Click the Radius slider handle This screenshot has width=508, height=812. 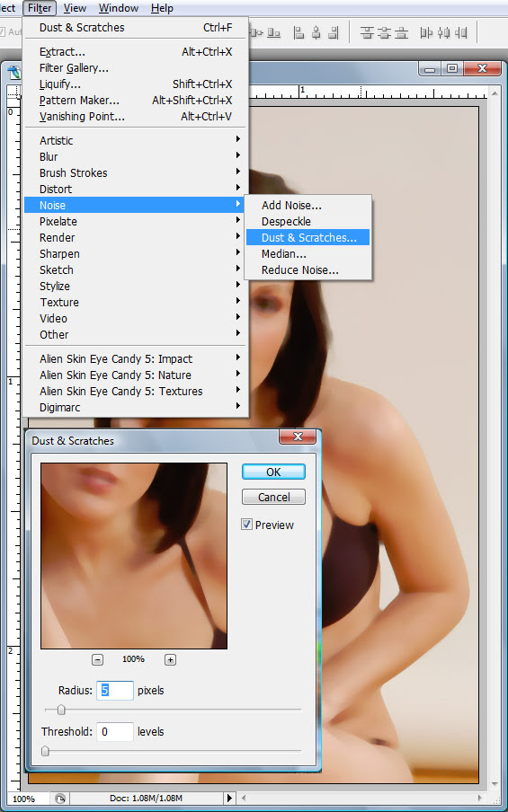click(60, 710)
